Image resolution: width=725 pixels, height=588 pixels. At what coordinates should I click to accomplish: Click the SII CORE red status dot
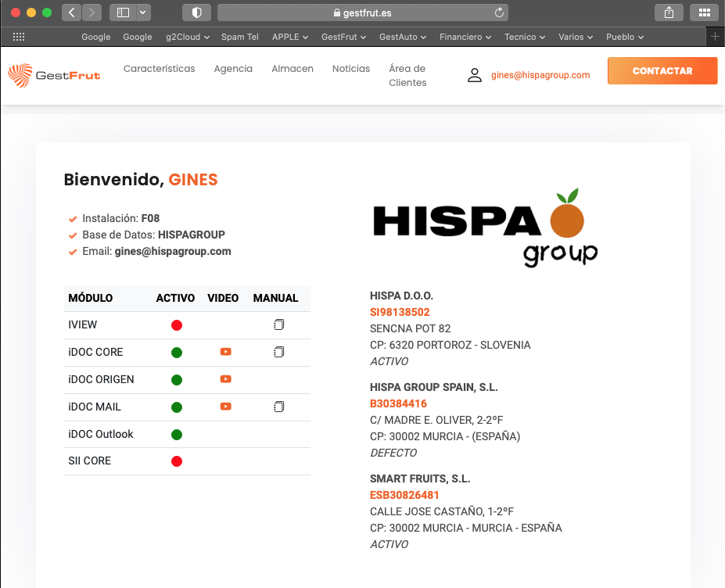coord(177,461)
